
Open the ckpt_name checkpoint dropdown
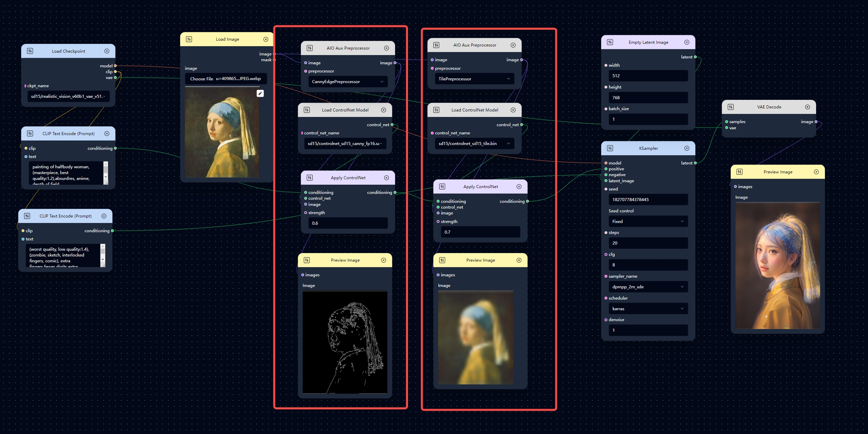click(x=68, y=96)
